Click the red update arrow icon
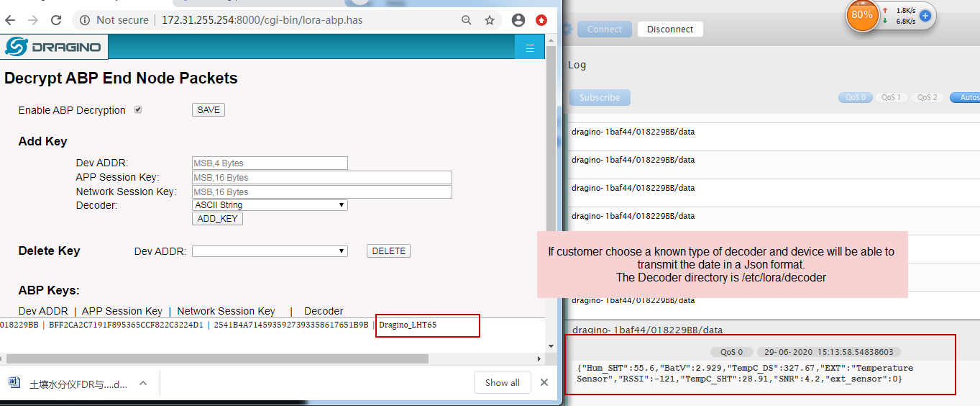The width and height of the screenshot is (980, 406). point(541,20)
